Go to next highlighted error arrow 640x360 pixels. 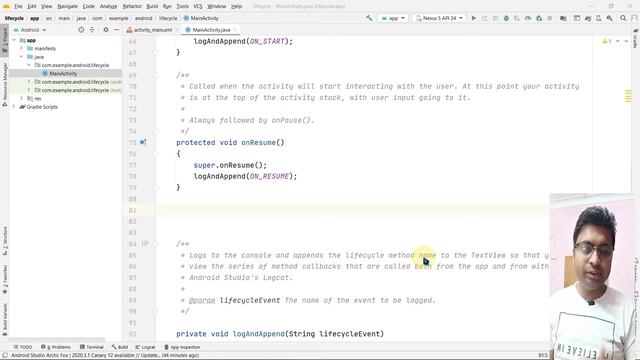pos(626,41)
